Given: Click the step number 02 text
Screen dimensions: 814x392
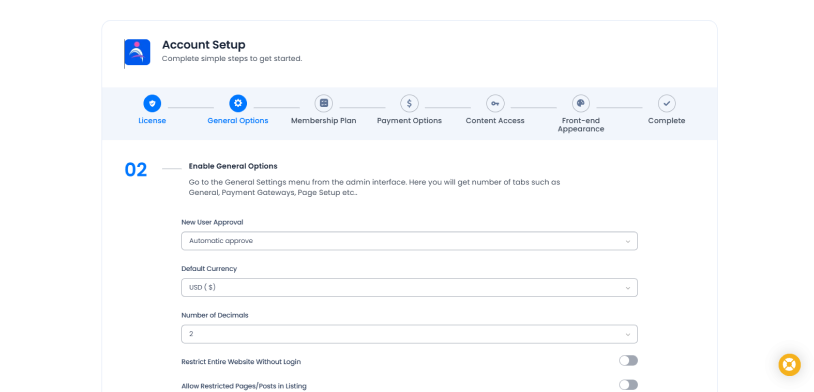Looking at the screenshot, I should (x=136, y=170).
